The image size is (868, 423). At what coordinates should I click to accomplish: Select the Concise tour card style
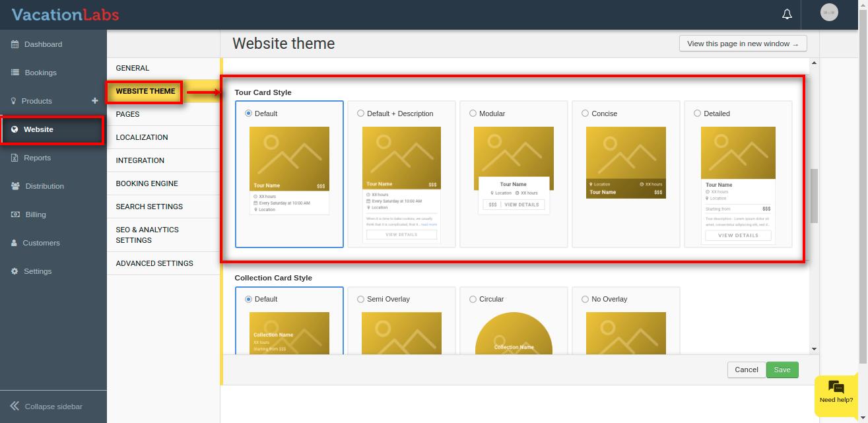point(585,114)
